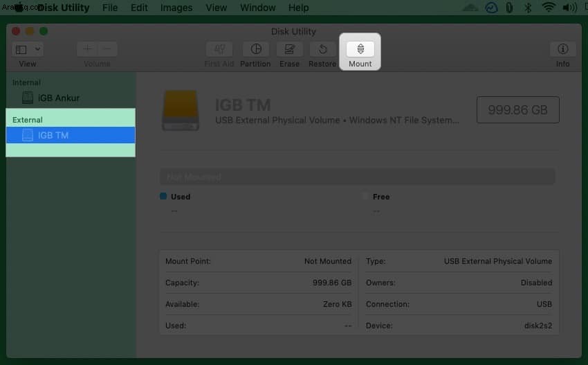Image resolution: width=588 pixels, height=365 pixels.
Task: Click the Disk Utility window title
Action: 293,31
